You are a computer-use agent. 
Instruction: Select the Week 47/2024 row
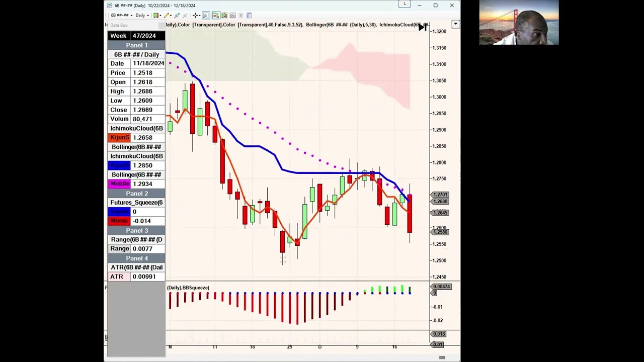pos(136,36)
